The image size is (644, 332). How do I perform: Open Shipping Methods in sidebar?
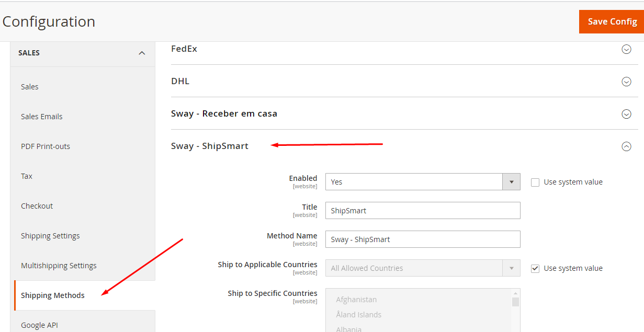pyautogui.click(x=53, y=295)
